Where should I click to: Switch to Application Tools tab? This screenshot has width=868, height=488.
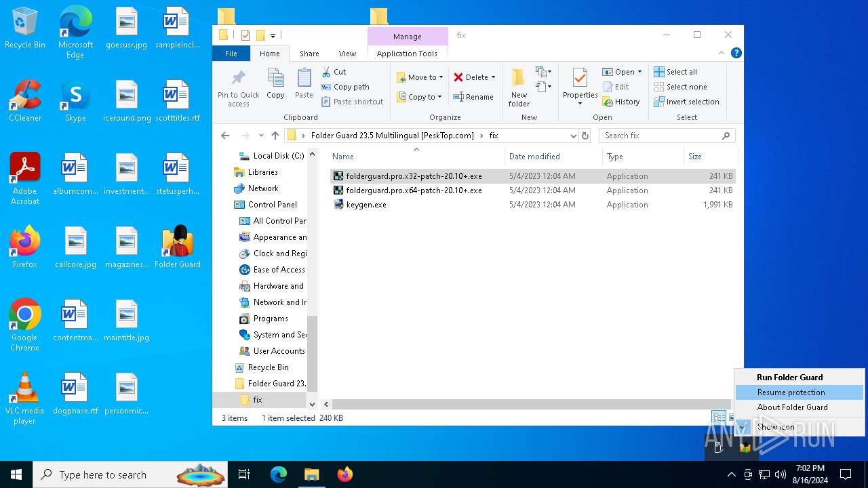coord(407,54)
